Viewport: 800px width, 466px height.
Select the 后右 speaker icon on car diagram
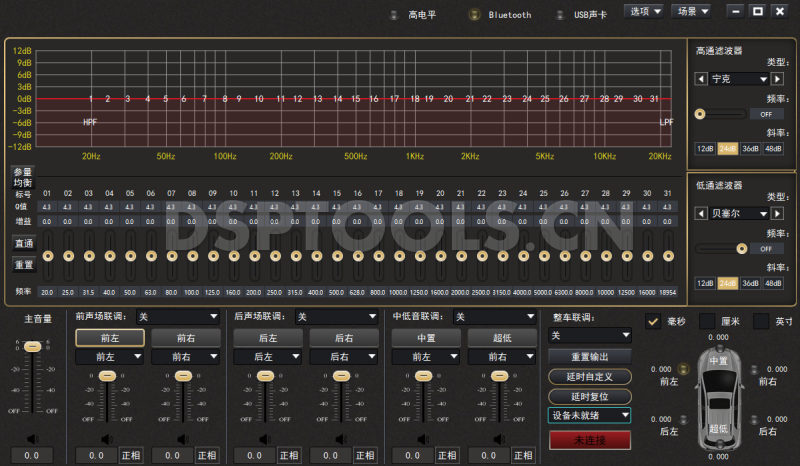(754, 419)
